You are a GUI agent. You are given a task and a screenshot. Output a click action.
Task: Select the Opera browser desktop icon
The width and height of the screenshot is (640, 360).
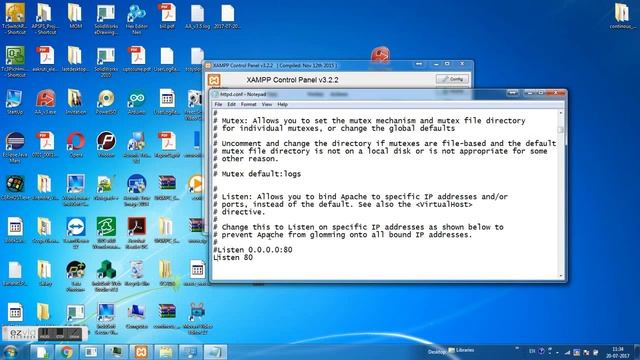(76, 144)
